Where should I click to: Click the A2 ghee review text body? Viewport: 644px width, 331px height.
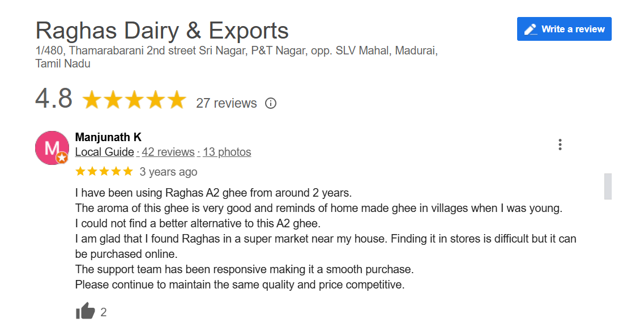click(x=318, y=239)
